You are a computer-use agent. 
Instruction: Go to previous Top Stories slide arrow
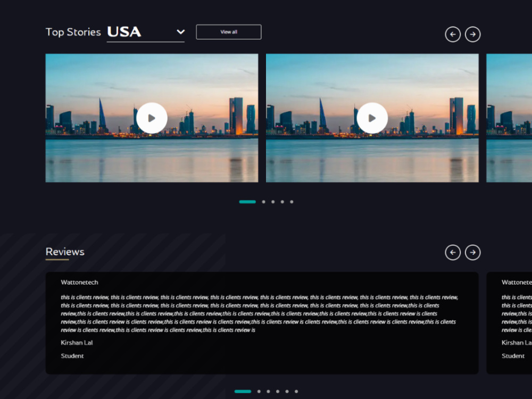pos(453,34)
